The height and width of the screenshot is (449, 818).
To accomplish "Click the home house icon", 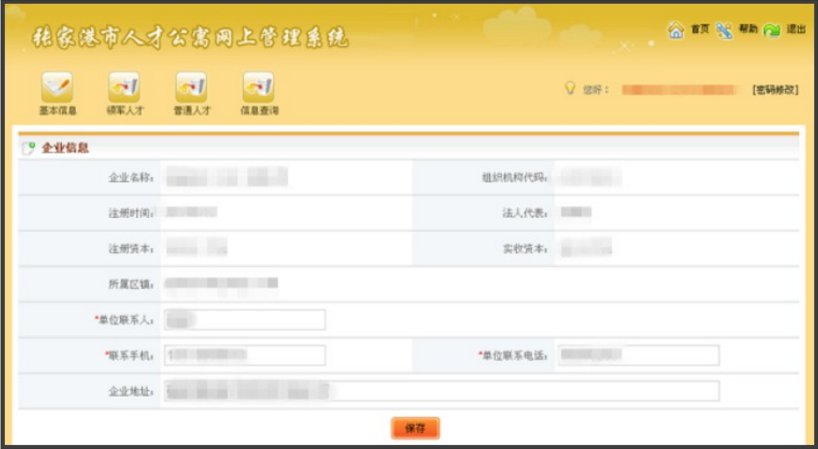I will 676,30.
